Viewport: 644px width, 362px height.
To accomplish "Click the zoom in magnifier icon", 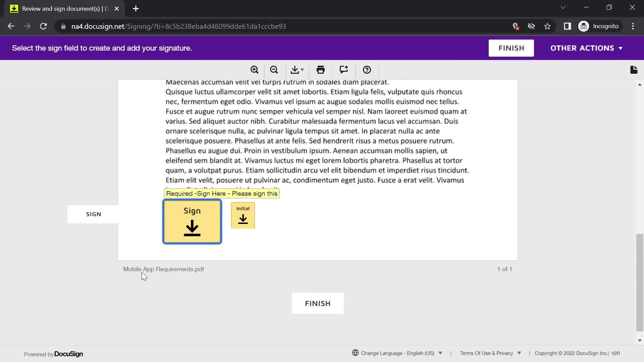I will point(255,70).
